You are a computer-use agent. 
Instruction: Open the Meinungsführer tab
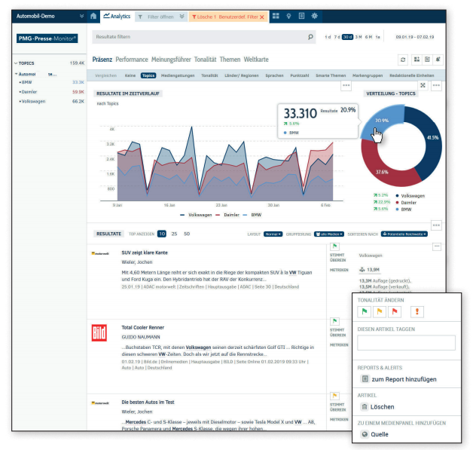point(171,60)
